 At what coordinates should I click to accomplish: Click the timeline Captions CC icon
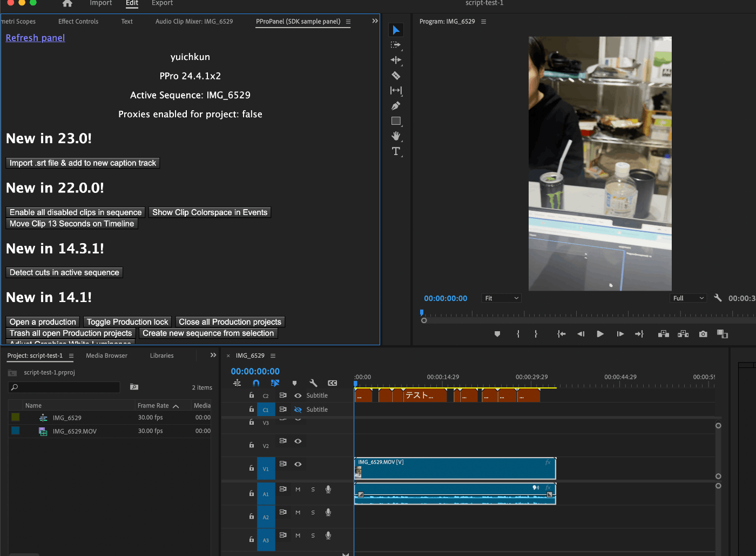coord(332,383)
